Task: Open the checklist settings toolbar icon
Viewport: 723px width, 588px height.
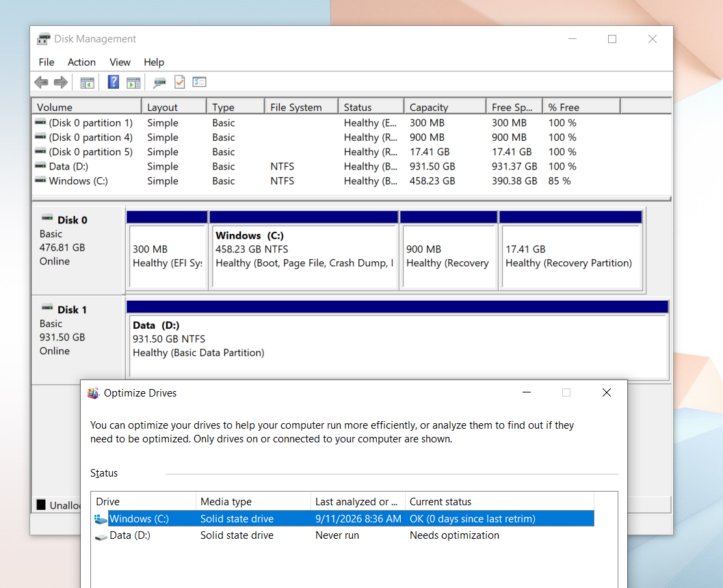Action: [199, 82]
